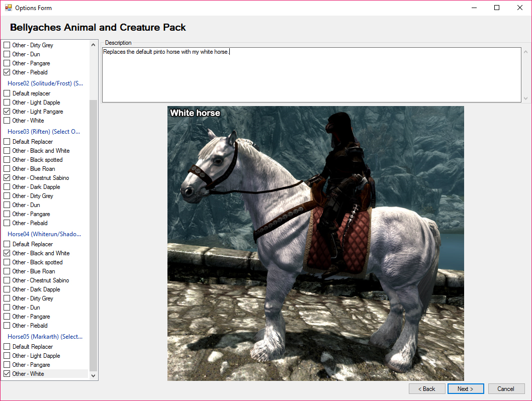
Task: Check 'Other - Chestnut Sabino' under Horse04
Action: (7, 280)
